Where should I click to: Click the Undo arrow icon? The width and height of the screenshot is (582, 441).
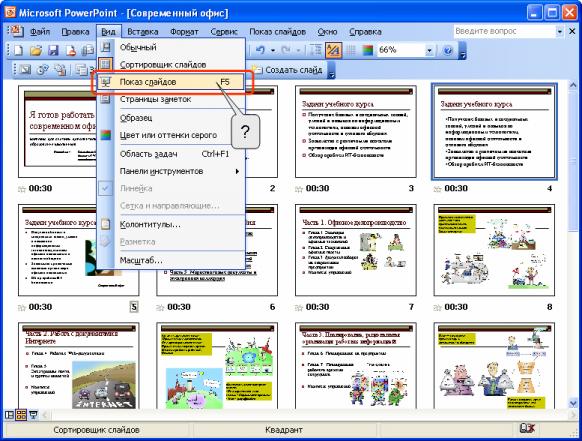pos(260,50)
